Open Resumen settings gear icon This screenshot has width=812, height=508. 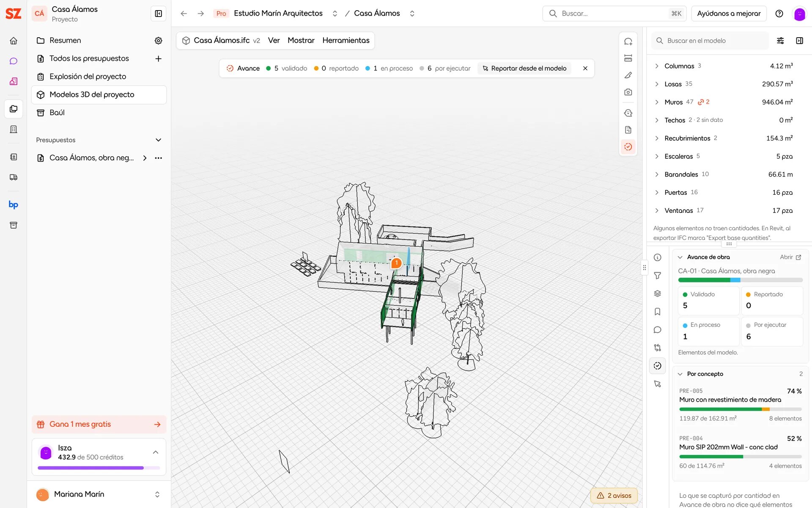point(159,41)
